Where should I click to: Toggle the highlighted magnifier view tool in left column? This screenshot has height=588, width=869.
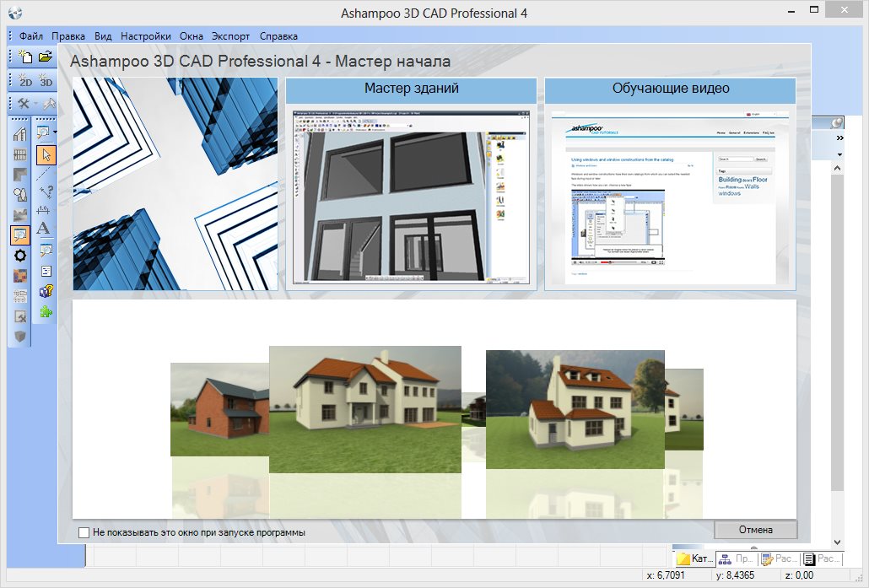click(20, 235)
